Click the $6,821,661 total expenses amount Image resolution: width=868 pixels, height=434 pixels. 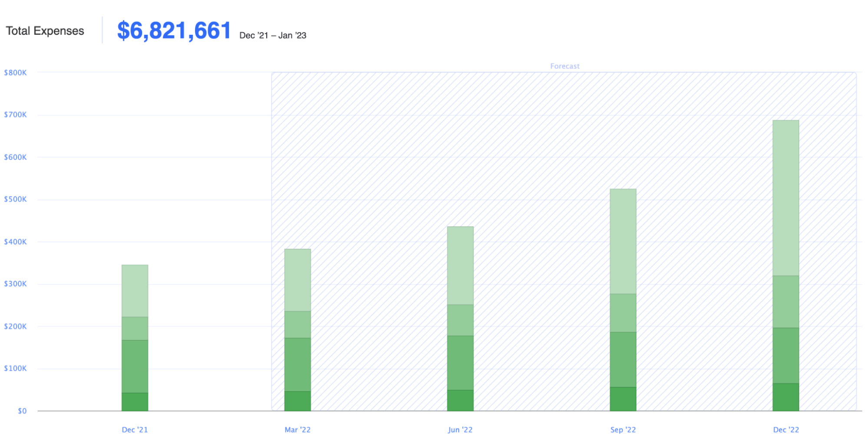(174, 31)
